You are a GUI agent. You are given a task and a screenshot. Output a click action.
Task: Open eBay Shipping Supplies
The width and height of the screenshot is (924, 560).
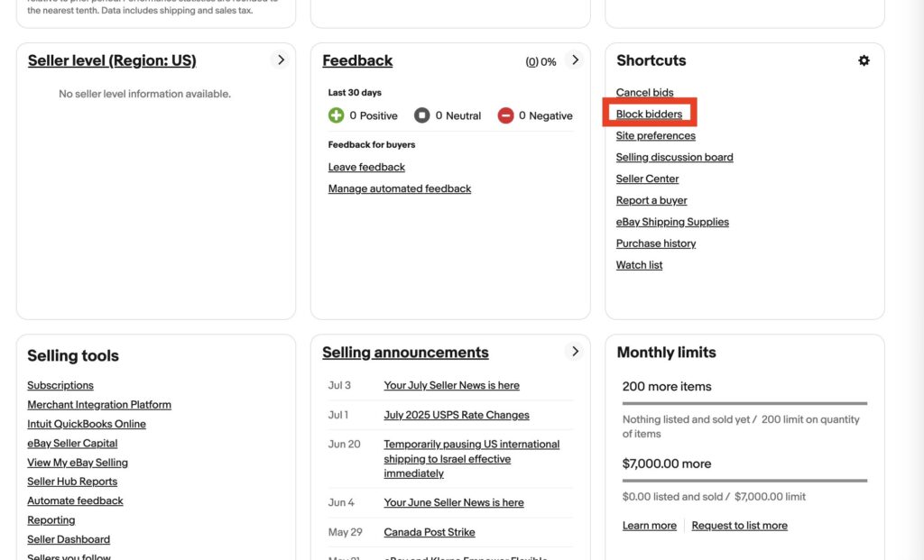point(672,222)
